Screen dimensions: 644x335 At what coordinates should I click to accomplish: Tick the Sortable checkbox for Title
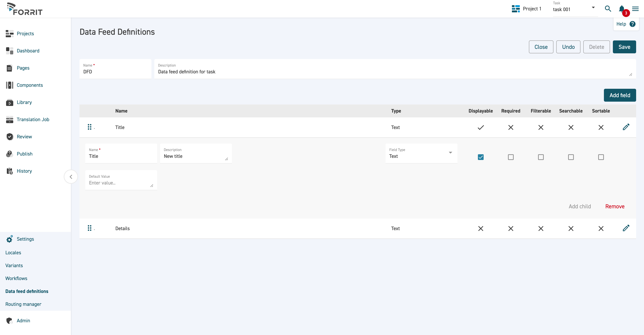pos(601,157)
